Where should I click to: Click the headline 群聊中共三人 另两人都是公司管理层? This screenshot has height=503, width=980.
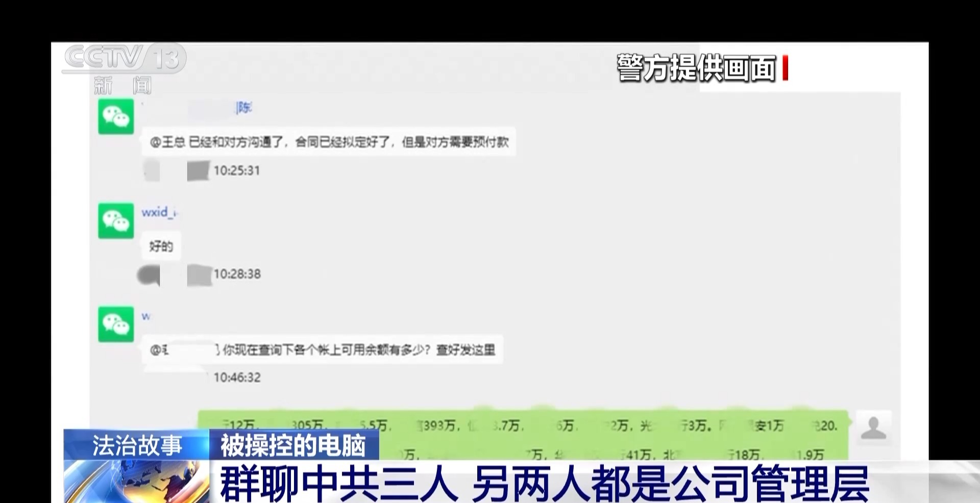(x=544, y=483)
